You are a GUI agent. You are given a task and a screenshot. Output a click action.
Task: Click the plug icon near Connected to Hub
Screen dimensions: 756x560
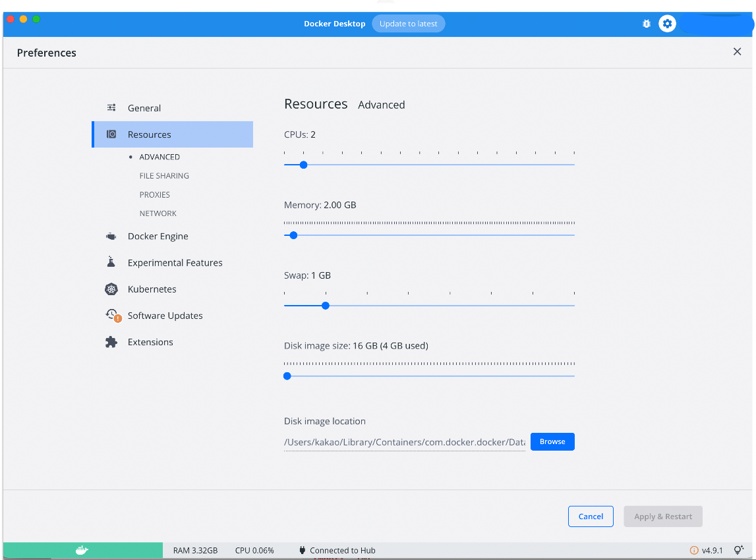pyautogui.click(x=303, y=550)
